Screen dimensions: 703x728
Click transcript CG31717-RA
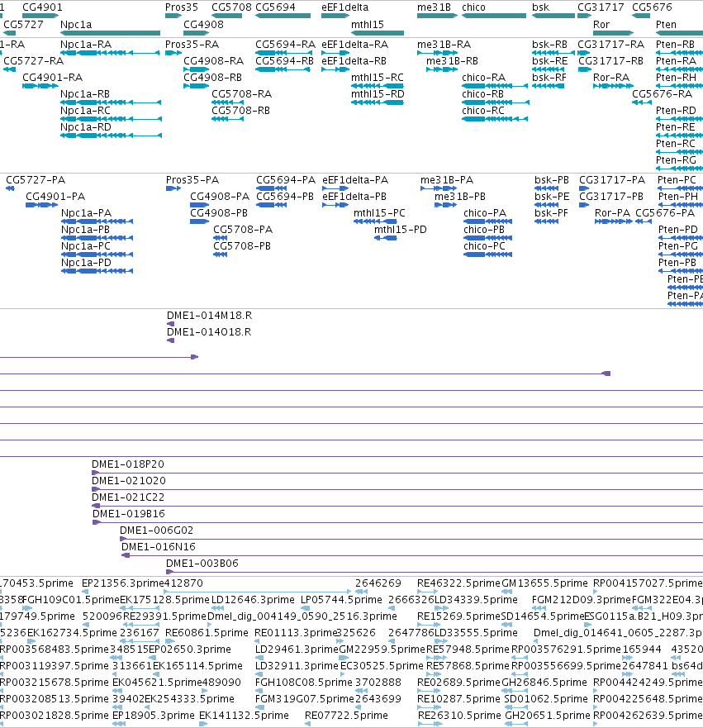[x=584, y=53]
